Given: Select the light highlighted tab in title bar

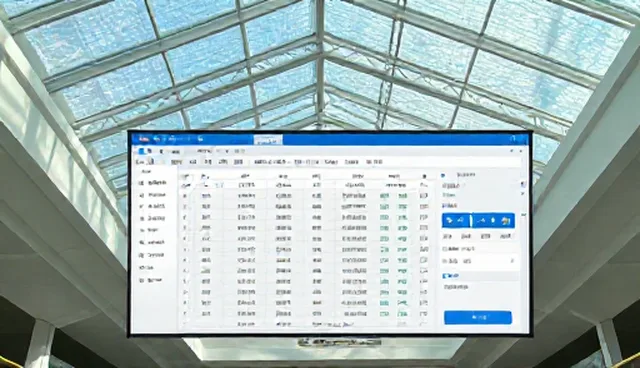Looking at the screenshot, I should pos(268,140).
